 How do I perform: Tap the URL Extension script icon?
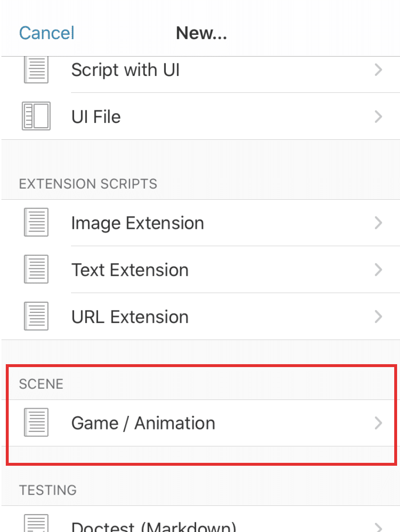(x=36, y=316)
